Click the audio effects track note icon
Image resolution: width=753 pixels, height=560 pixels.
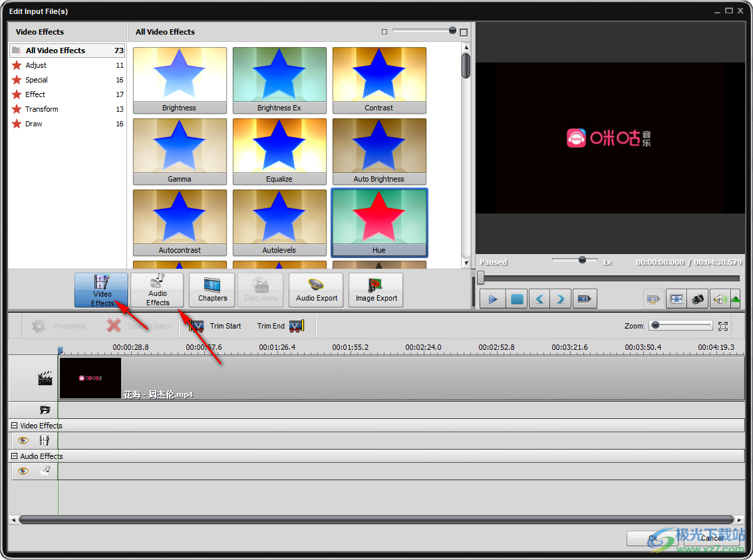(x=45, y=471)
